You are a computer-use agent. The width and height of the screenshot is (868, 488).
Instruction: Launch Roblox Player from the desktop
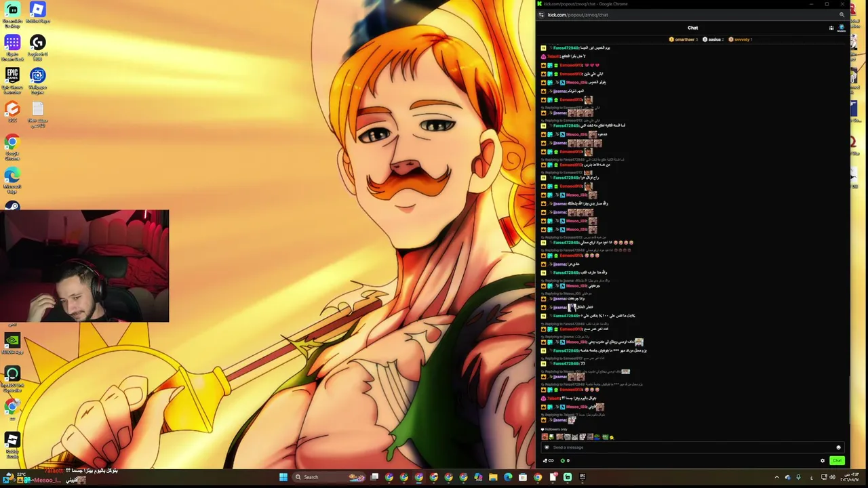click(x=37, y=13)
